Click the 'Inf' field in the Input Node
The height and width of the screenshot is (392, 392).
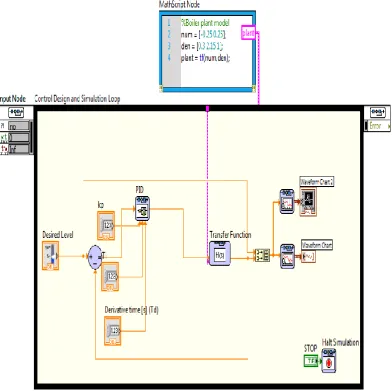tap(19, 149)
